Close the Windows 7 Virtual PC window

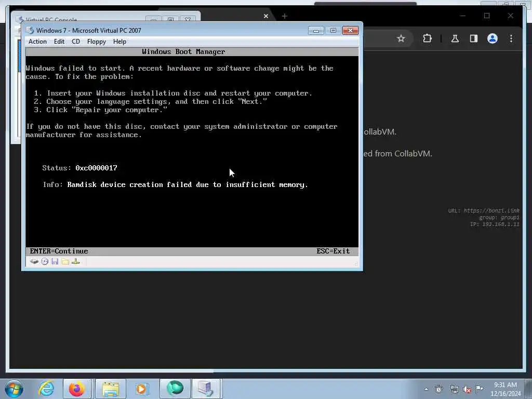[x=350, y=31]
